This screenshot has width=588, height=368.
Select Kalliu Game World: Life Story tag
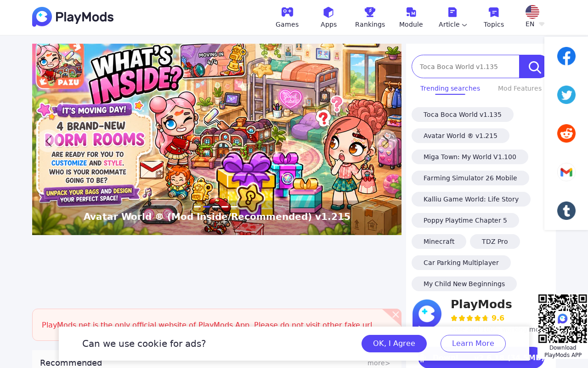pos(471,199)
